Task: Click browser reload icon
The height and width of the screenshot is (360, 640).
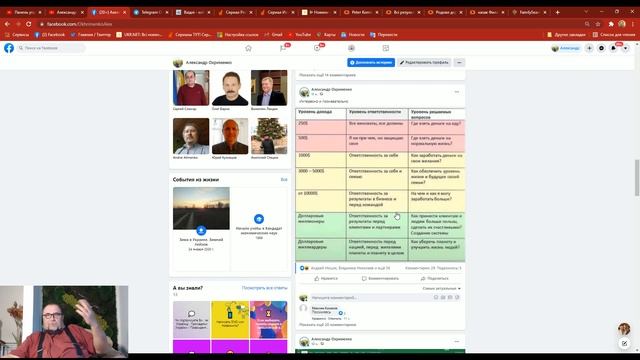Action: pyautogui.click(x=29, y=24)
